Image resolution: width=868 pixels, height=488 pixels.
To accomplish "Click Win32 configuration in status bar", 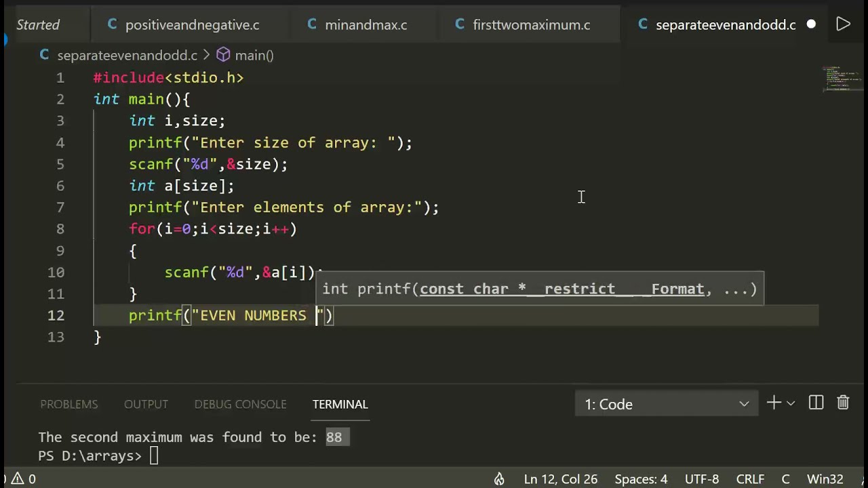I will 825,479.
